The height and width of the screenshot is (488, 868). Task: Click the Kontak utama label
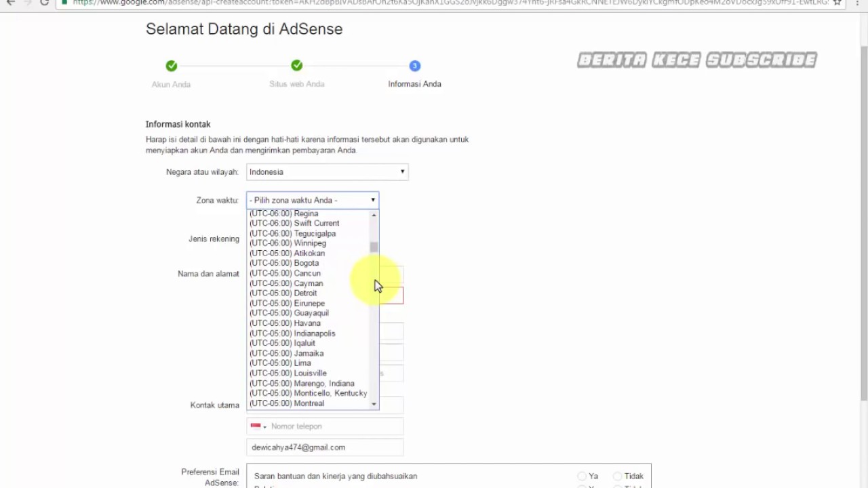click(215, 405)
